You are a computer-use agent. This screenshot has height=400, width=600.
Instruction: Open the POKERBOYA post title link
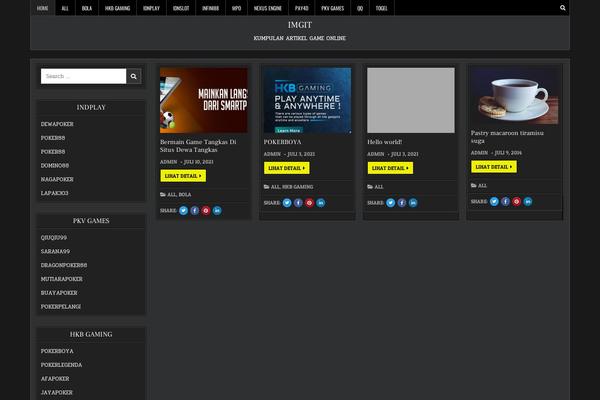(x=282, y=142)
